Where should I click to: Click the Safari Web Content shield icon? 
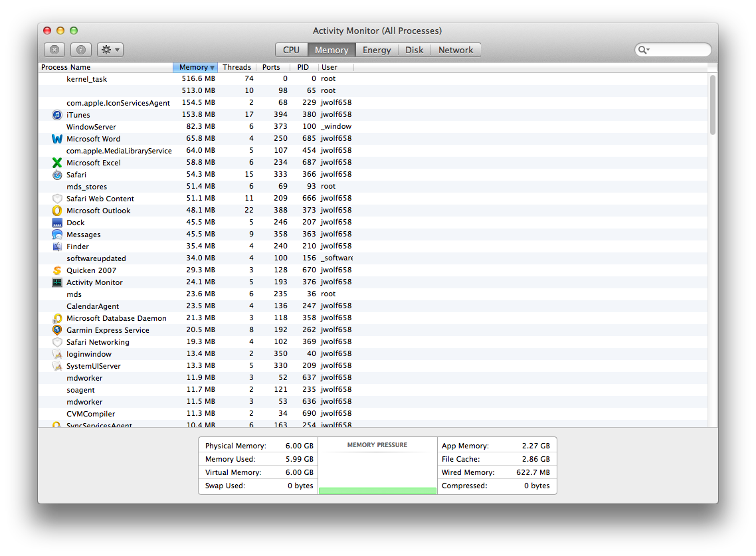click(x=57, y=199)
